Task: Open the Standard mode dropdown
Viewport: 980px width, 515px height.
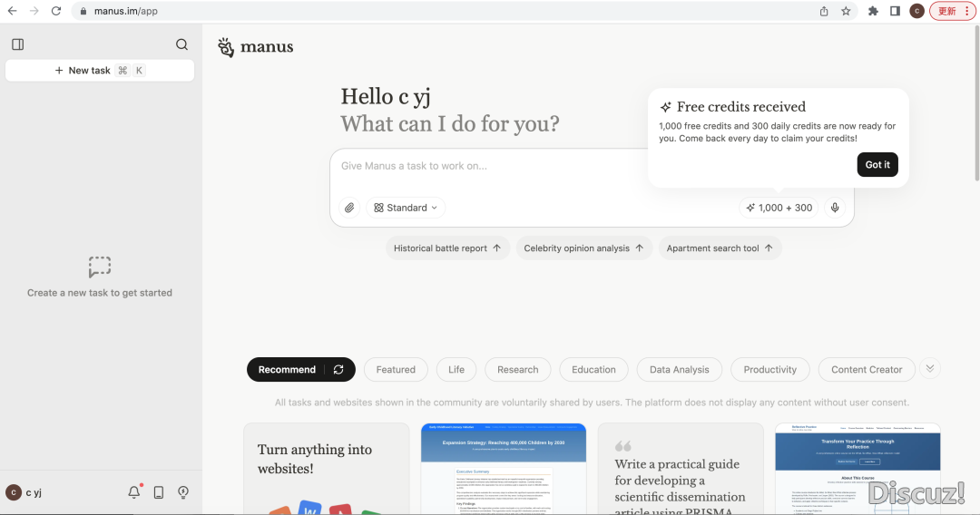Action: [406, 208]
